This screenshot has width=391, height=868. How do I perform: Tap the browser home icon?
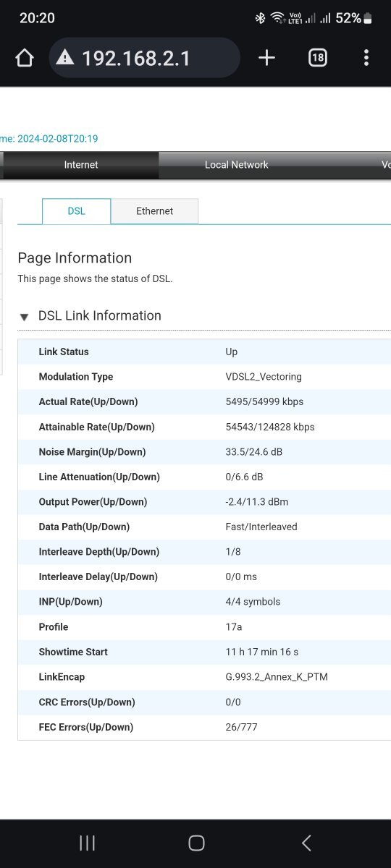point(25,58)
